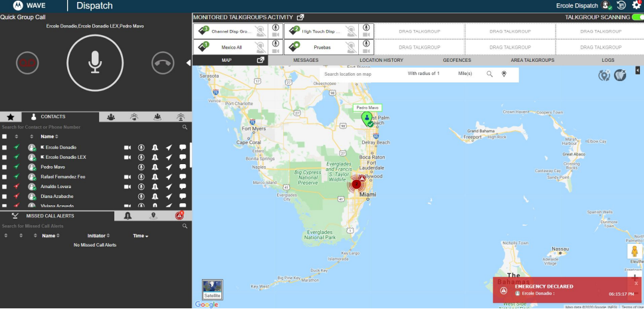Open the message bubble for Ercole Donadio
Screen dimensions: 644x309
coord(183,147)
